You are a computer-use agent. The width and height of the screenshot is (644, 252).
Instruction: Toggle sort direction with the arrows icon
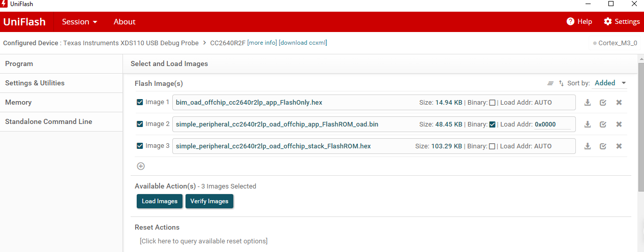coord(561,83)
